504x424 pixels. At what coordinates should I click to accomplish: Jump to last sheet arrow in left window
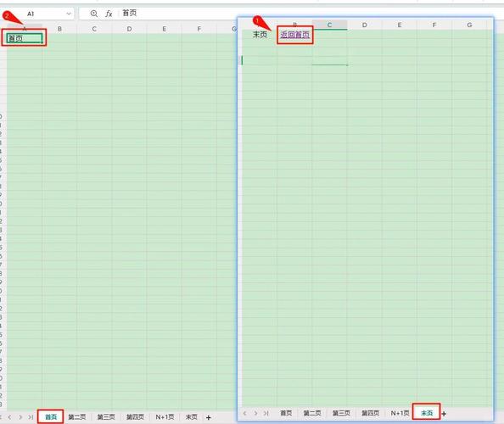(31, 417)
